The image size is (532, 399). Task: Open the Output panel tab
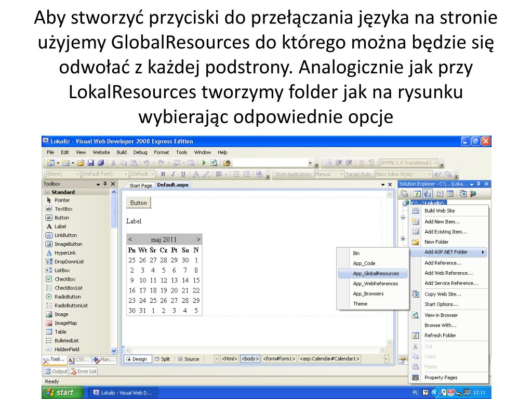pyautogui.click(x=56, y=371)
